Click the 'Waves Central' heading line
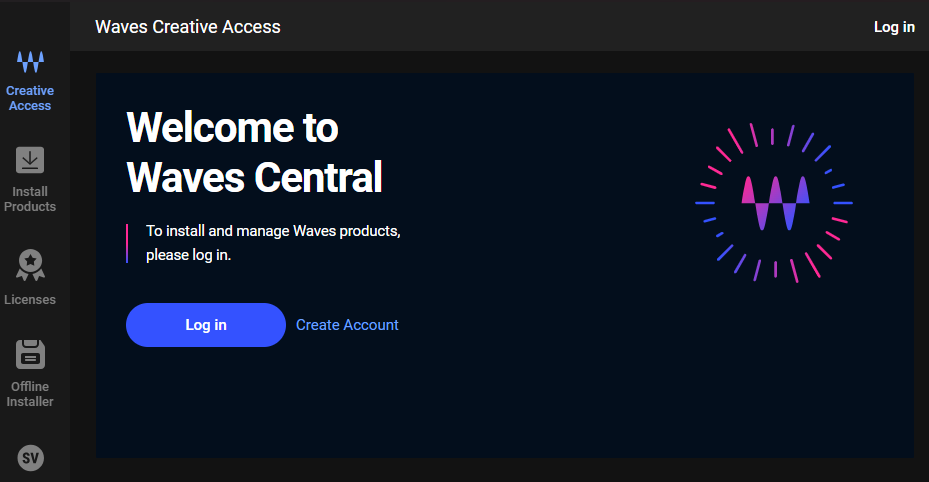 click(254, 177)
